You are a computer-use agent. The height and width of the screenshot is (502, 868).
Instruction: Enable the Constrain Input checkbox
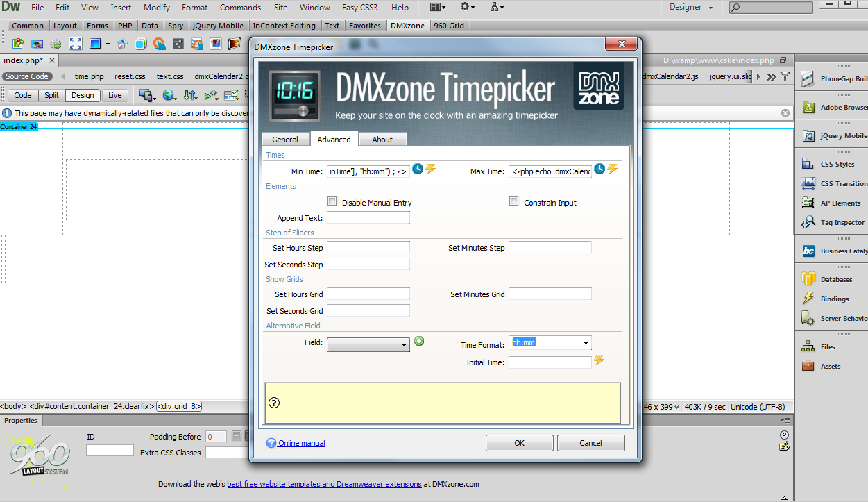(514, 202)
